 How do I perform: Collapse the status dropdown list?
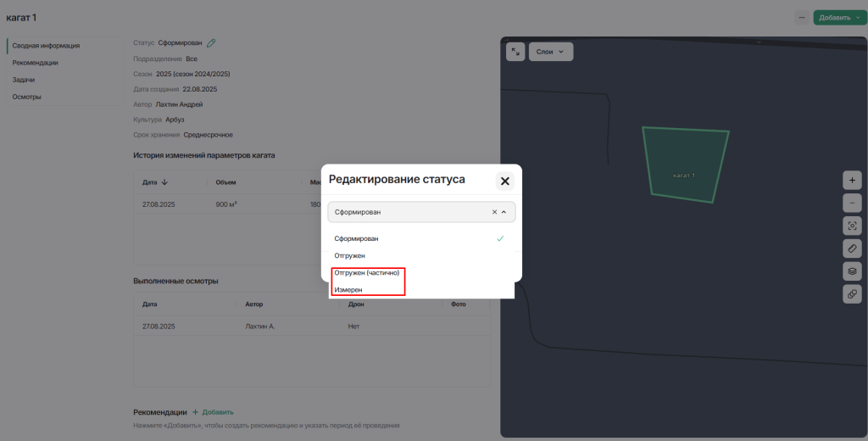pyautogui.click(x=504, y=212)
